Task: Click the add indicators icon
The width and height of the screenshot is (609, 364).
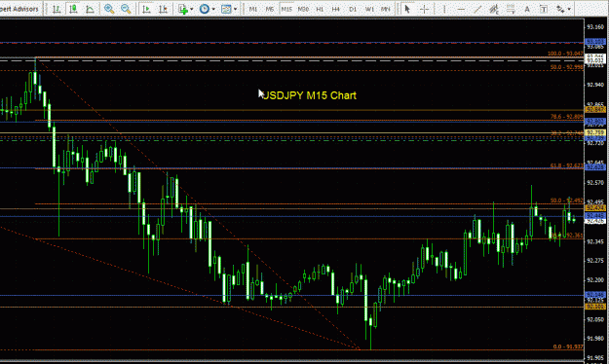Action: (x=182, y=9)
